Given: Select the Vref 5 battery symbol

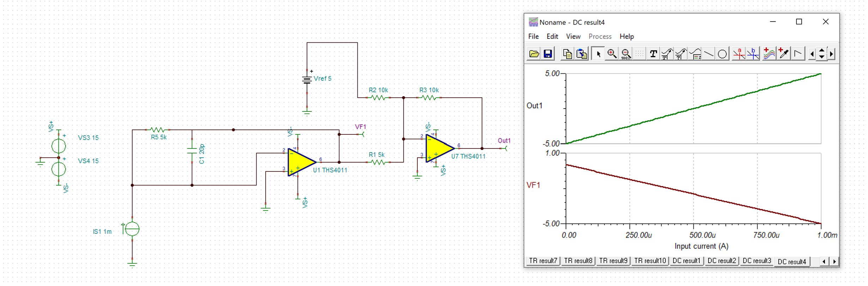Looking at the screenshot, I should click(x=307, y=80).
